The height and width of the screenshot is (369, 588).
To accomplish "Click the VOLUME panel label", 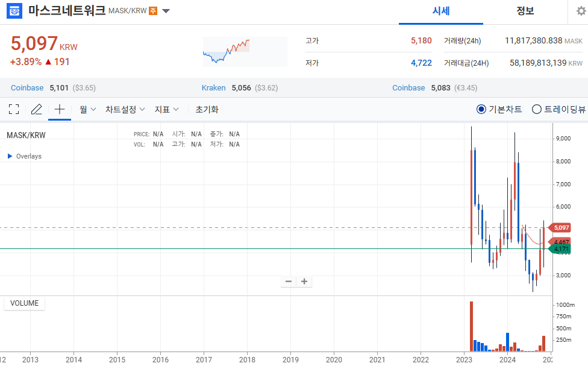I will coord(24,303).
